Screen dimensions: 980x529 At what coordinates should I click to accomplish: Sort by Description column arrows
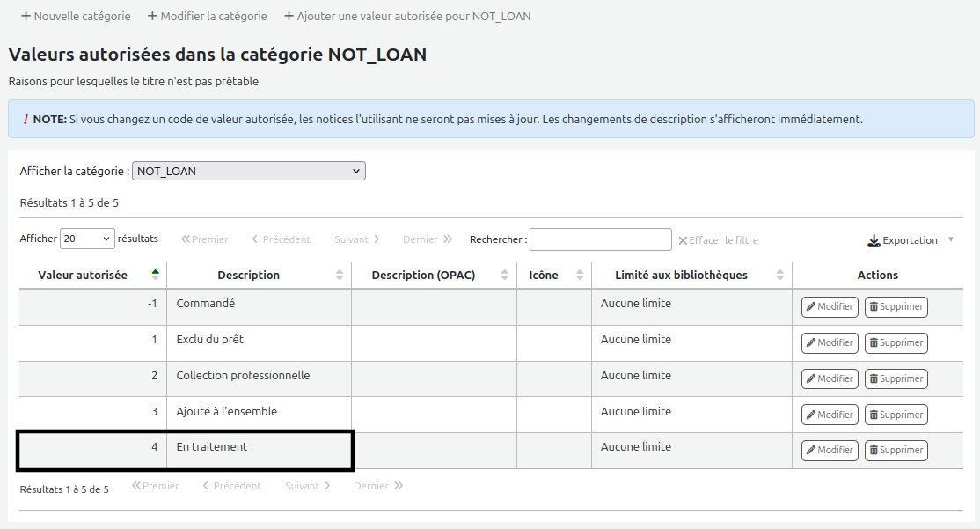point(340,275)
